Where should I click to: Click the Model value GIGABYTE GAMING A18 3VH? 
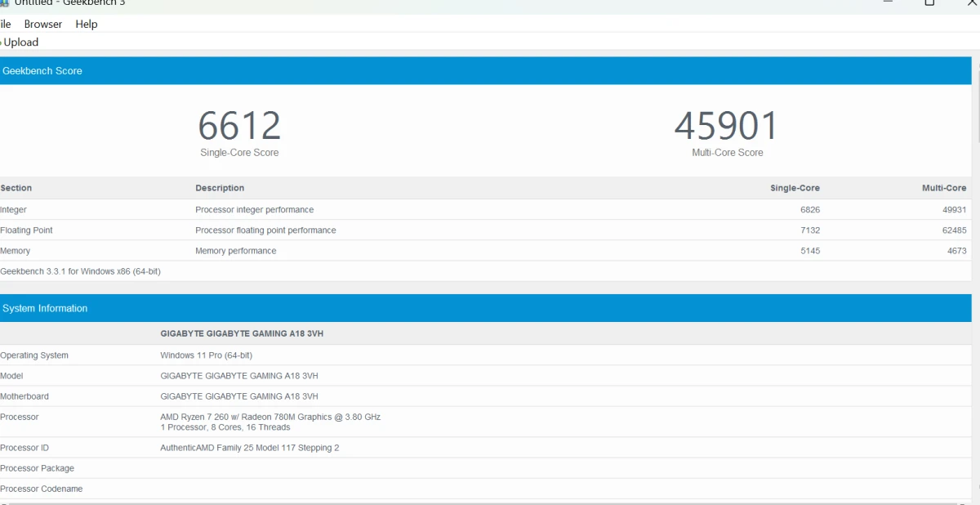(238, 376)
